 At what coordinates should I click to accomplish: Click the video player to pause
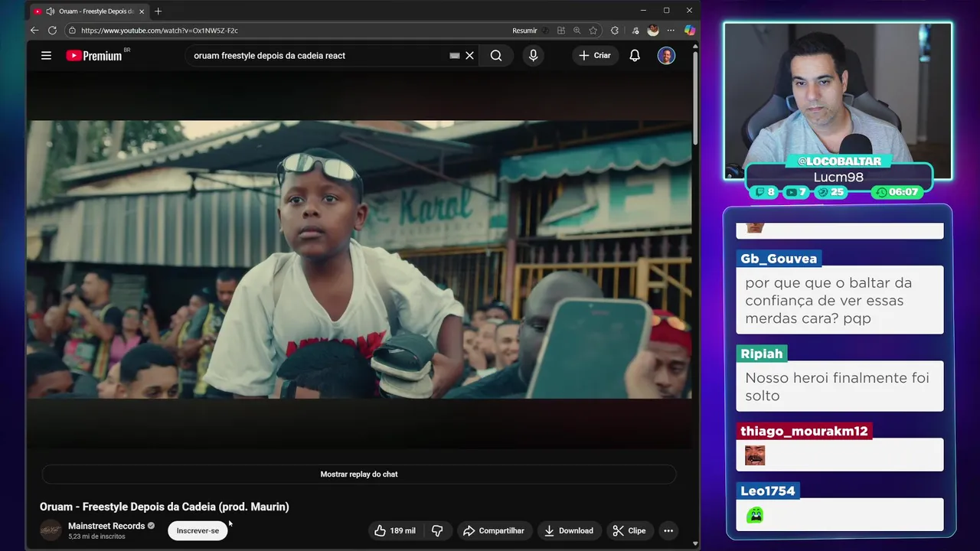click(359, 260)
